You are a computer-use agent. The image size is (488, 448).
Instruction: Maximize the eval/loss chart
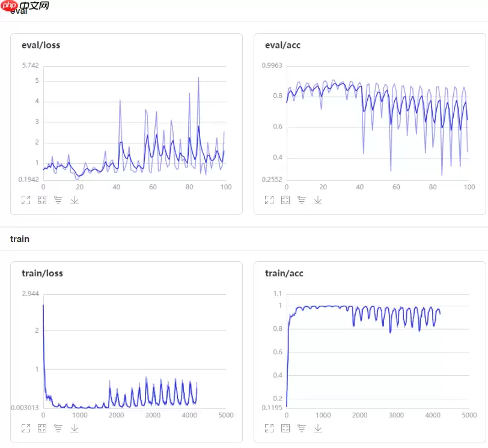[x=26, y=200]
